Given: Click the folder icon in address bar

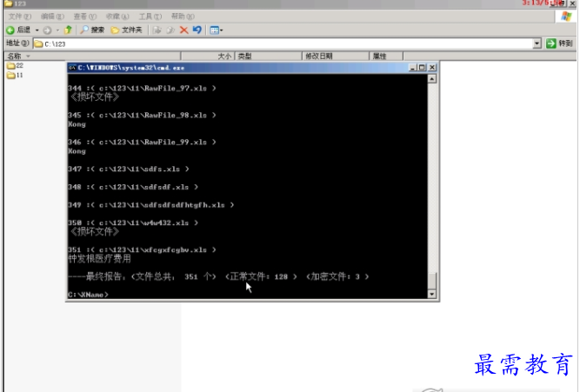Looking at the screenshot, I should click(38, 44).
